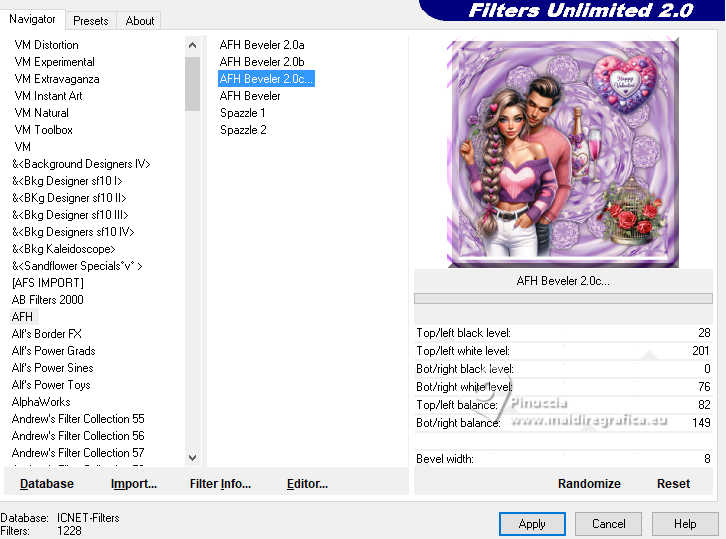Apply the filter

(532, 524)
